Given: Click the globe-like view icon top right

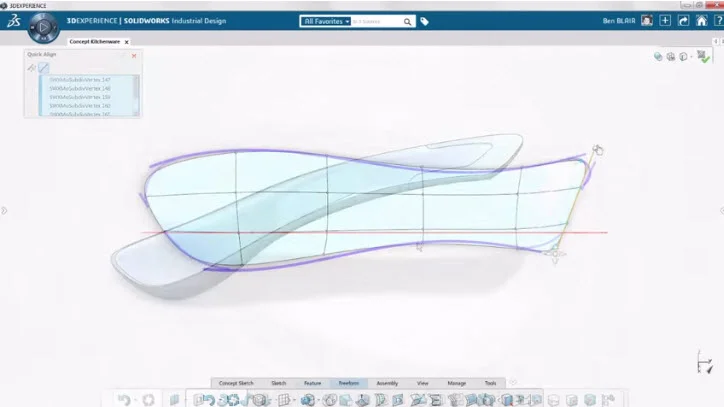Looking at the screenshot, I should (x=670, y=56).
